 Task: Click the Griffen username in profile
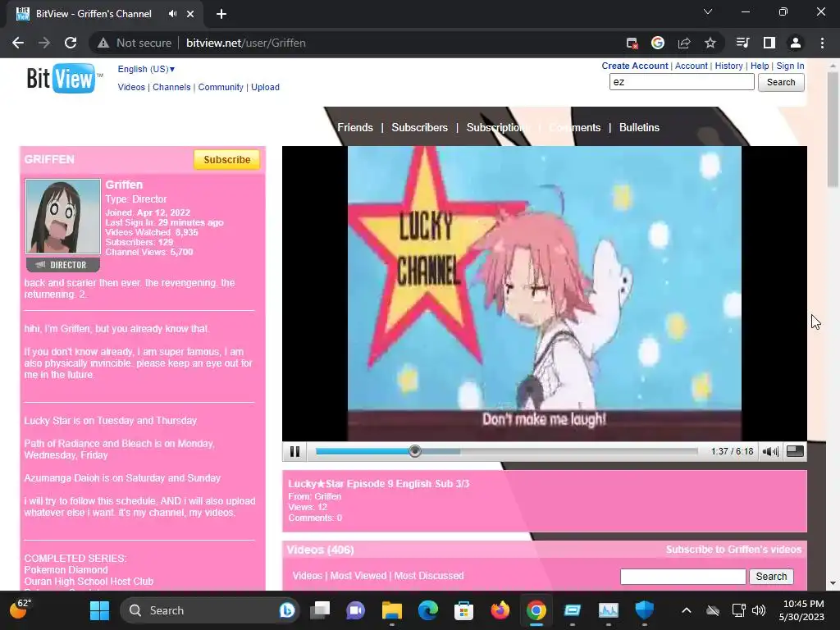(x=124, y=185)
